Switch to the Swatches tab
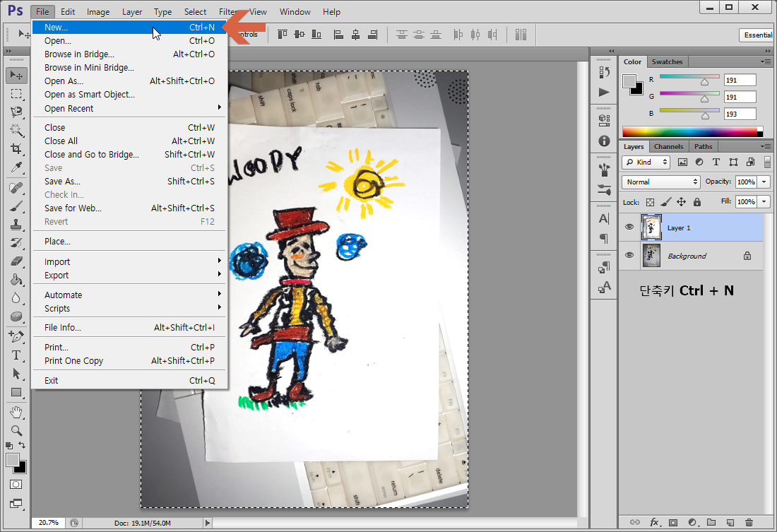Screen dimensions: 777x532 (x=667, y=62)
